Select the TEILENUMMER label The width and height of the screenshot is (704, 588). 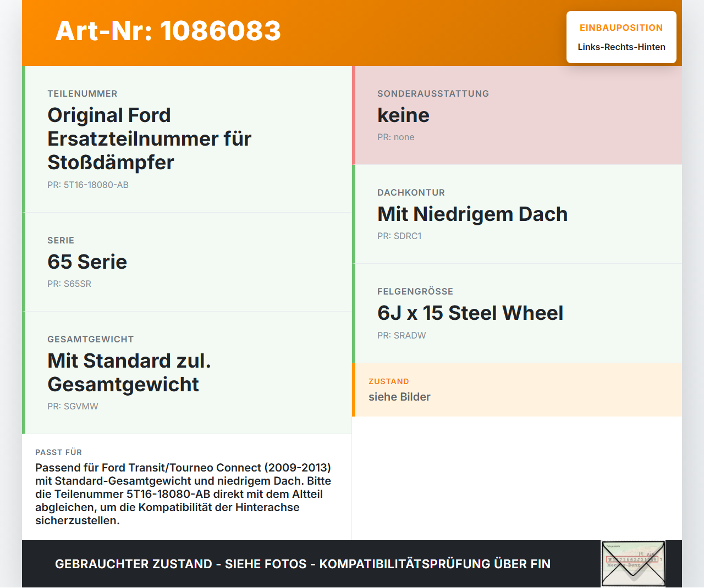(82, 93)
